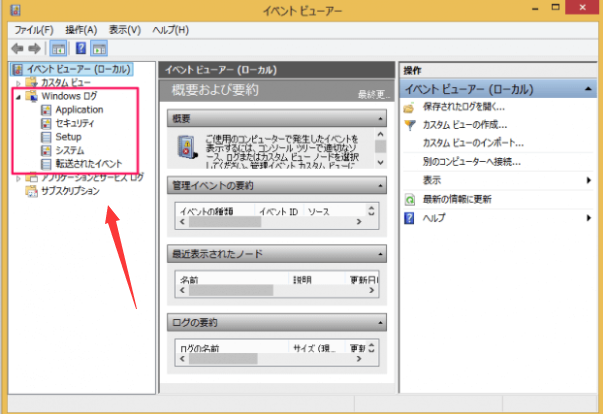The height and width of the screenshot is (414, 603).
Task: Click 別のコンピューターへ接続... action
Action: pos(472,162)
